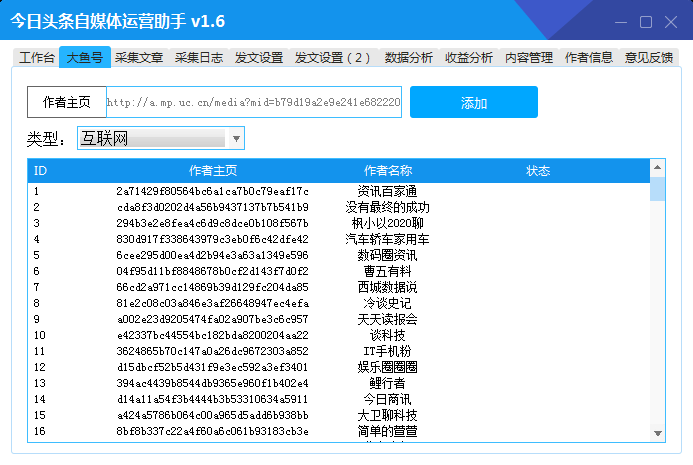Minimize the application window
The width and height of the screenshot is (693, 465).
tap(619, 21)
